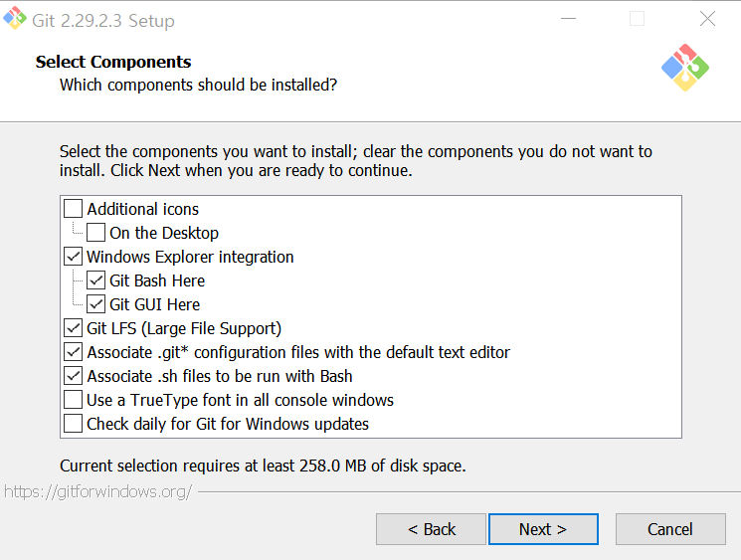
Task: Click the large Git logo in header
Action: 684,68
